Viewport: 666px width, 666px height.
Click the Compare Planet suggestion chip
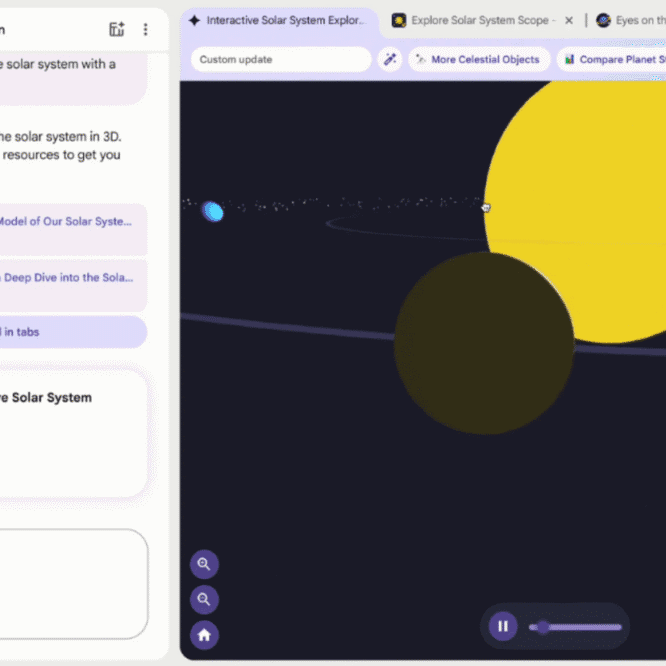tap(610, 60)
